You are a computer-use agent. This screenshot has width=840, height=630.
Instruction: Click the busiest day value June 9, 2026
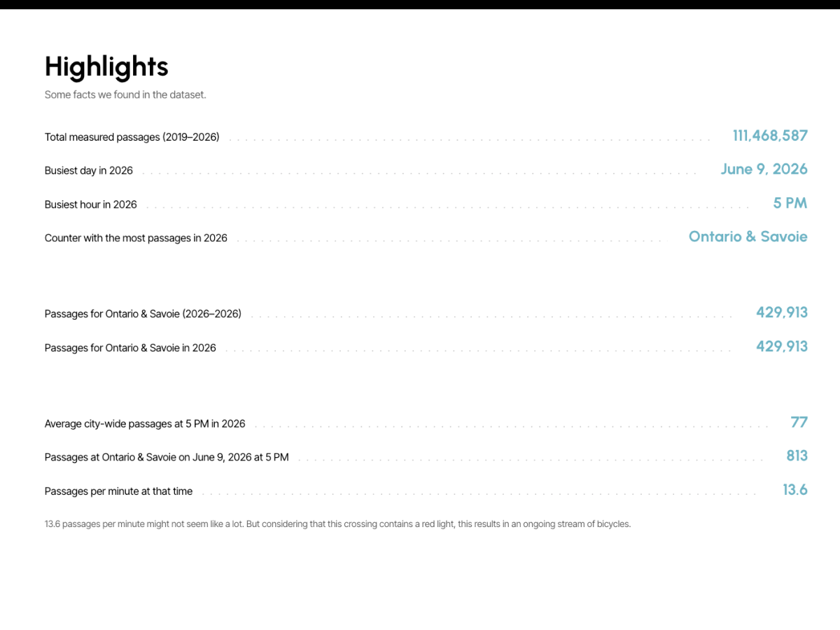point(764,169)
